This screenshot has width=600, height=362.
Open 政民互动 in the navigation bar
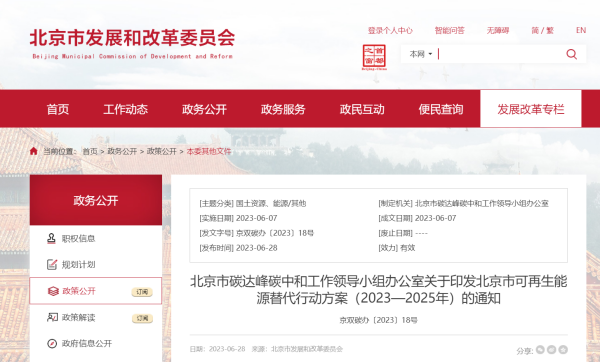(362, 109)
